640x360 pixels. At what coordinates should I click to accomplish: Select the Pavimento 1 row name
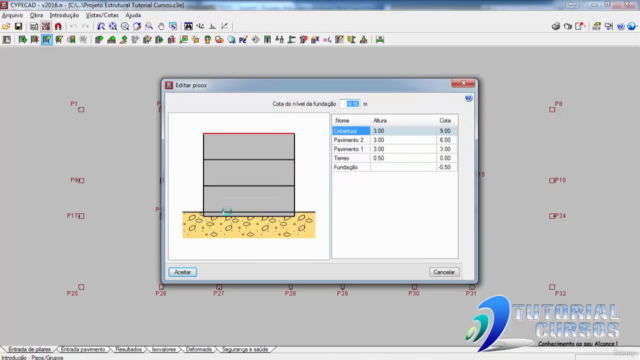[x=351, y=149]
